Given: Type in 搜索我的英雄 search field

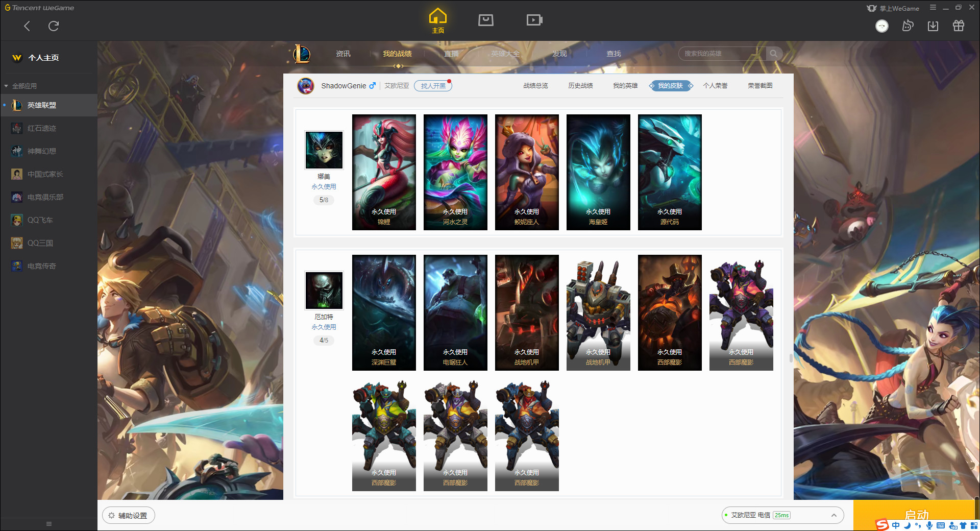Looking at the screenshot, I should pyautogui.click(x=722, y=54).
